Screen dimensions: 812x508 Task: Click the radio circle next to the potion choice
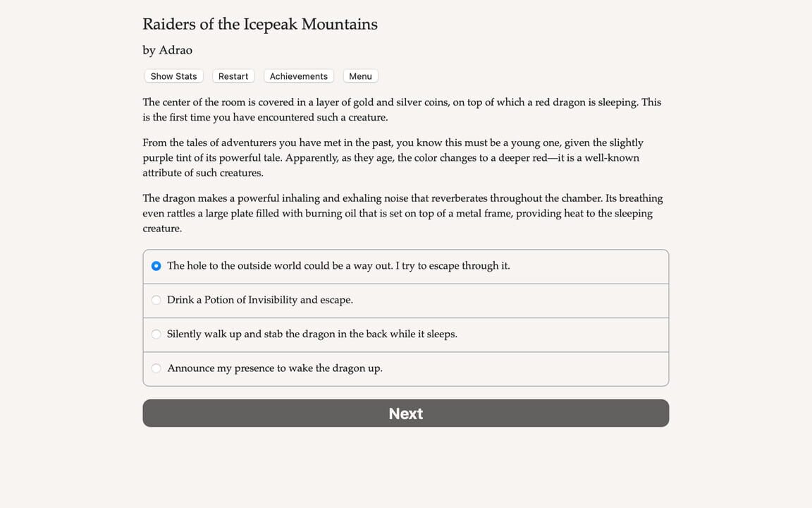(x=156, y=300)
